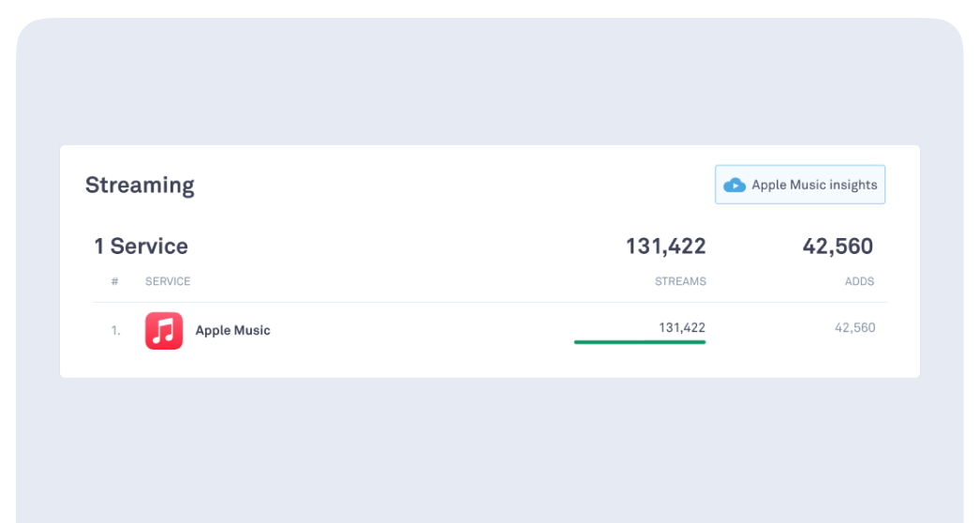Click the red Apple Music app icon
Screen dimensions: 980x523
pos(164,331)
